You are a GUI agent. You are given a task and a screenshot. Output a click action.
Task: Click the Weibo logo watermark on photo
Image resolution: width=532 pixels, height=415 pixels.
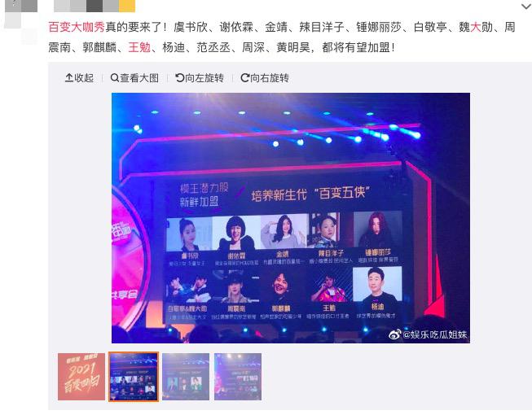(x=394, y=334)
